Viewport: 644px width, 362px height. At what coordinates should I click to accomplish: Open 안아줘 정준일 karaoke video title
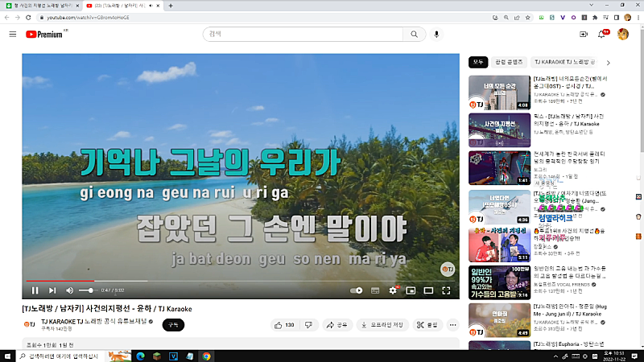click(x=570, y=311)
